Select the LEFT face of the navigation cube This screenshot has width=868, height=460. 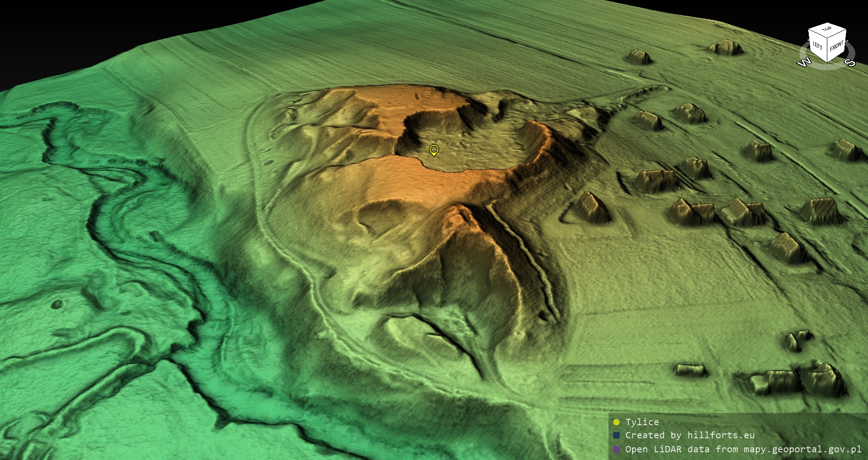coord(817,46)
